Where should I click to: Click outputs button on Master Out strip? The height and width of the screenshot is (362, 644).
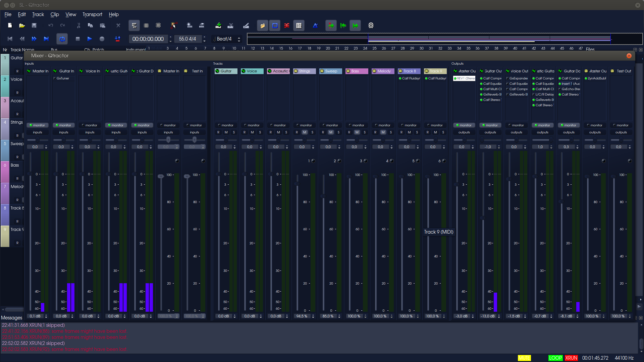tap(464, 132)
